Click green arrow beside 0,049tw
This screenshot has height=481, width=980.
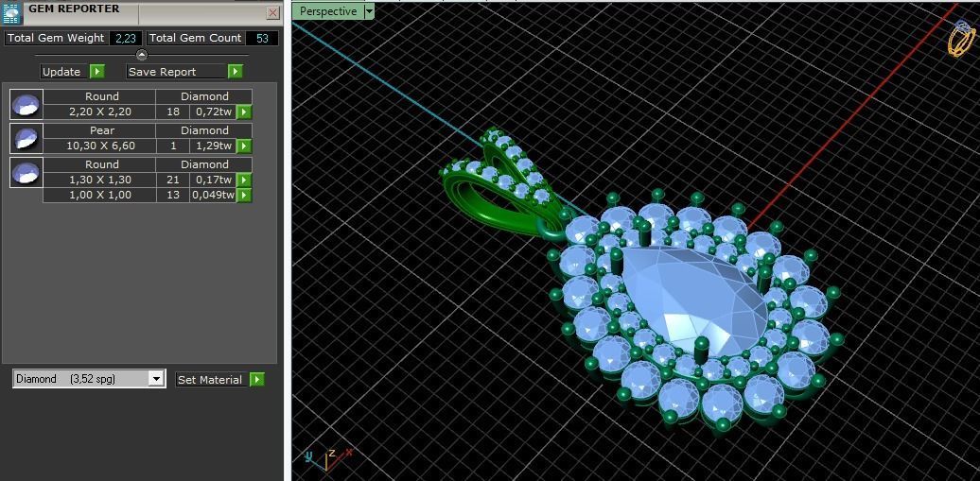pyautogui.click(x=244, y=195)
